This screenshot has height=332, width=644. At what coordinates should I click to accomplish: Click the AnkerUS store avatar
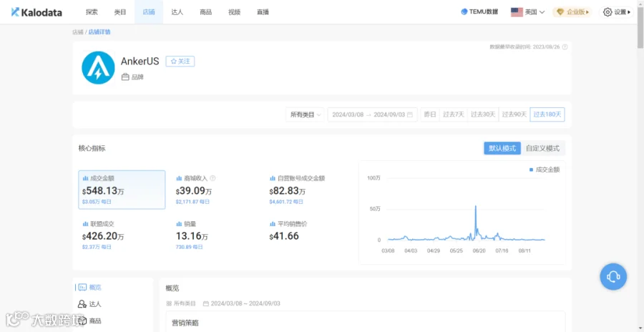(x=98, y=68)
